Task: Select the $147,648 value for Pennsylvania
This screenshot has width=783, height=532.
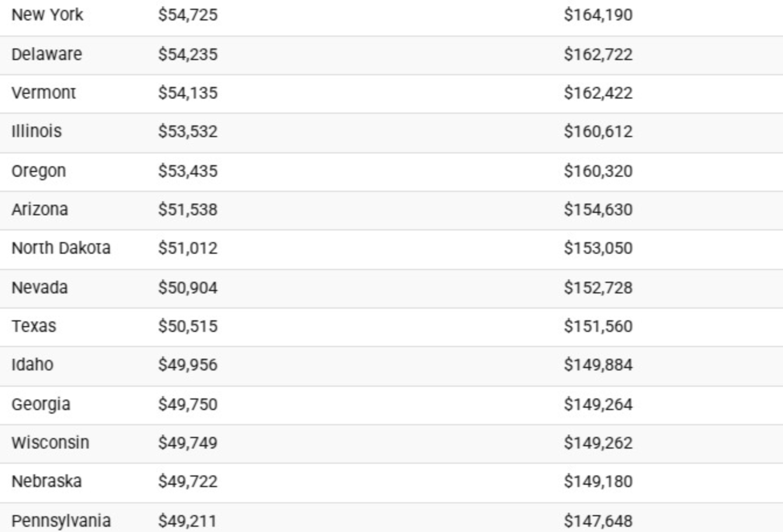Action: (x=597, y=520)
